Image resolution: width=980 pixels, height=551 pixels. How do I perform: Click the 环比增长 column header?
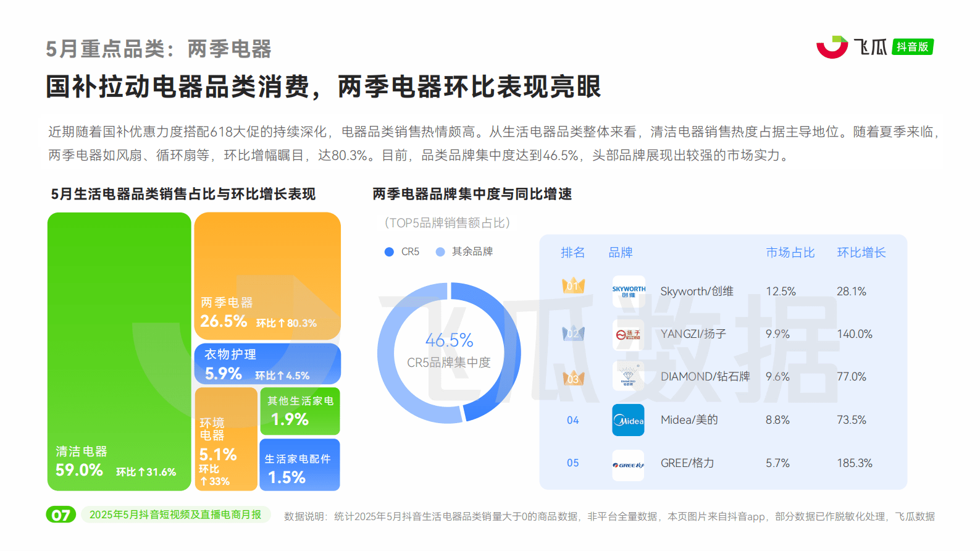[x=861, y=253]
